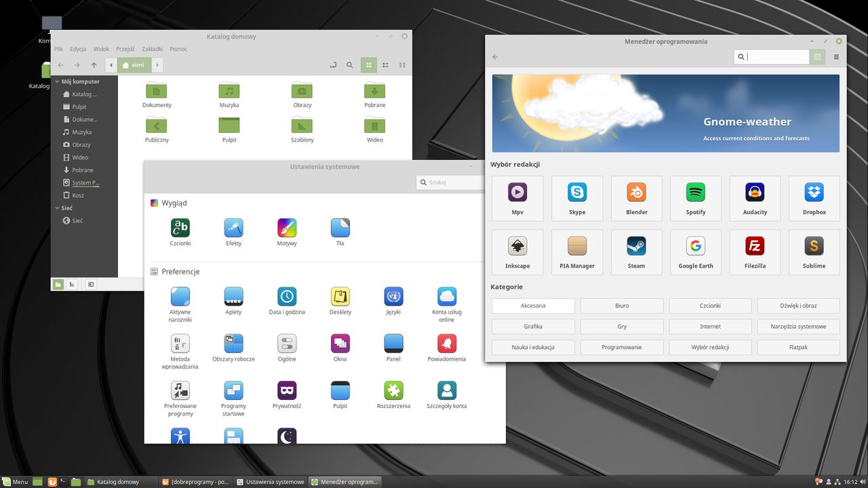Open Spotify in Software Manager
The image size is (868, 488).
[696, 199]
